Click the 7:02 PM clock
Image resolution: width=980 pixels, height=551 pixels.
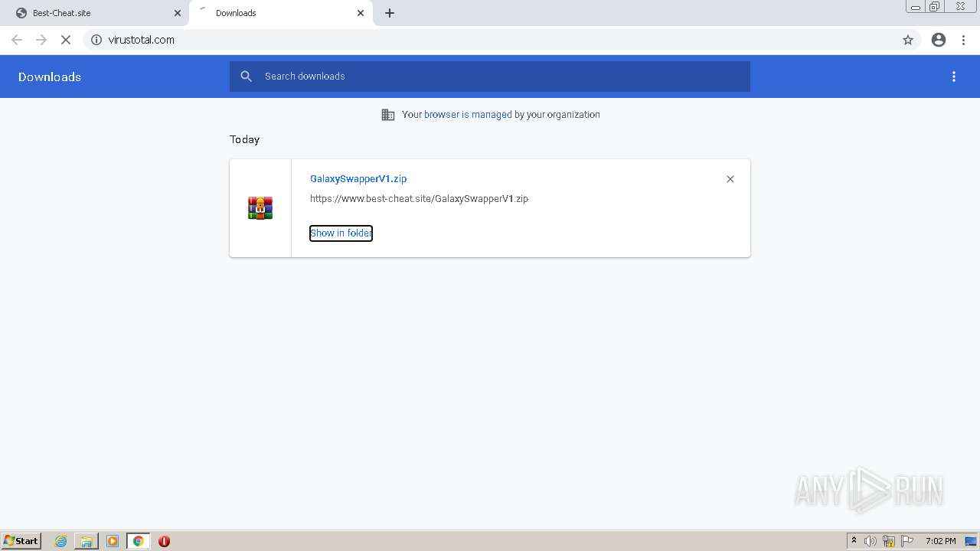(940, 541)
